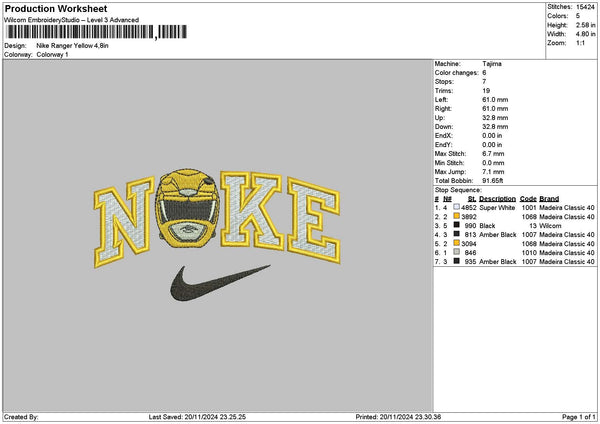Viewport: 600px width, 424px height.
Task: Click the embroidered letter E
Action: click(314, 221)
